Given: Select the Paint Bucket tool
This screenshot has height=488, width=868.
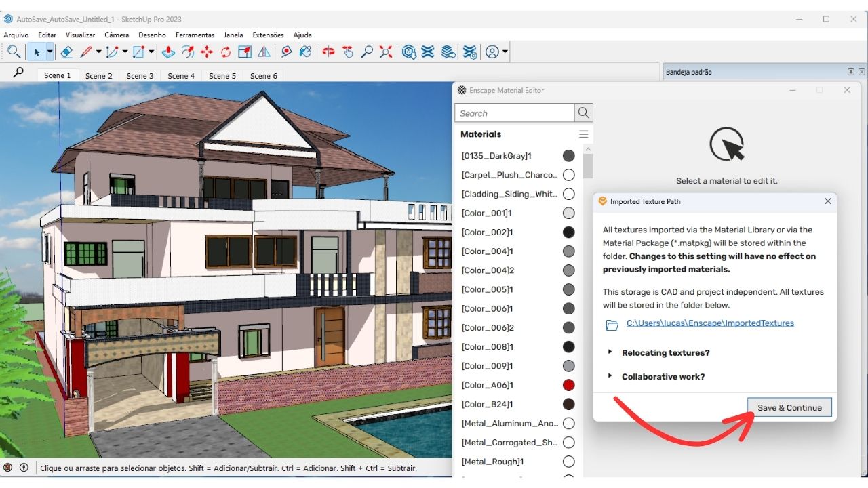Looking at the screenshot, I should click(305, 52).
